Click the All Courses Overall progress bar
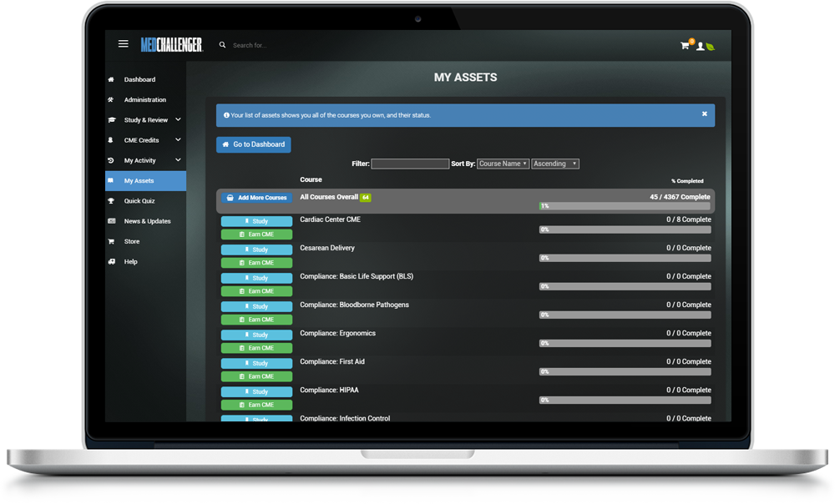 tap(625, 206)
